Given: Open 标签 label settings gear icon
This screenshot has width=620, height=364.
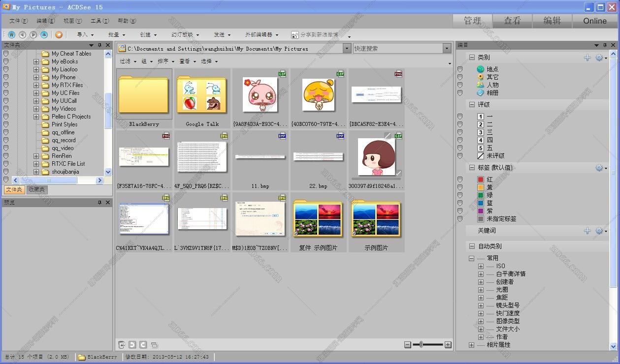Looking at the screenshot, I should [x=599, y=168].
